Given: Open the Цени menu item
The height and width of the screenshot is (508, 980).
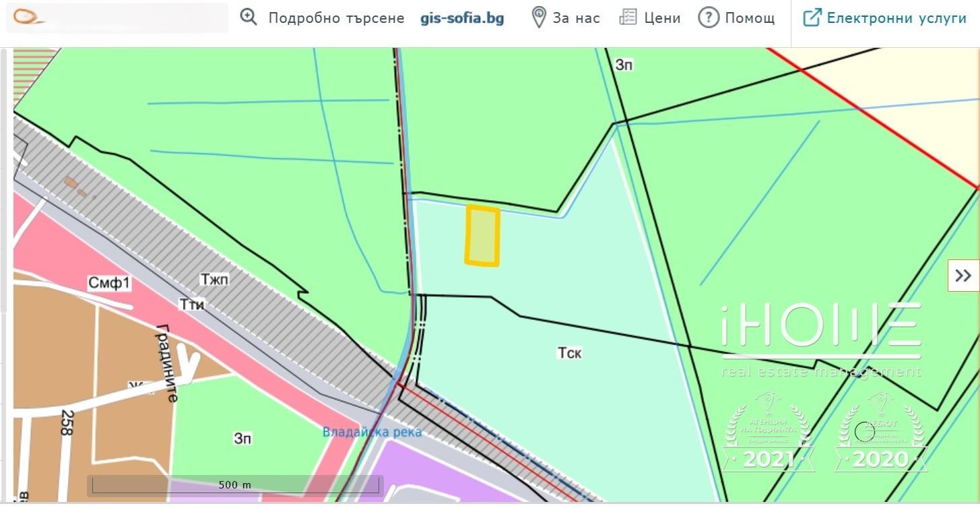Looking at the screenshot, I should (x=662, y=18).
